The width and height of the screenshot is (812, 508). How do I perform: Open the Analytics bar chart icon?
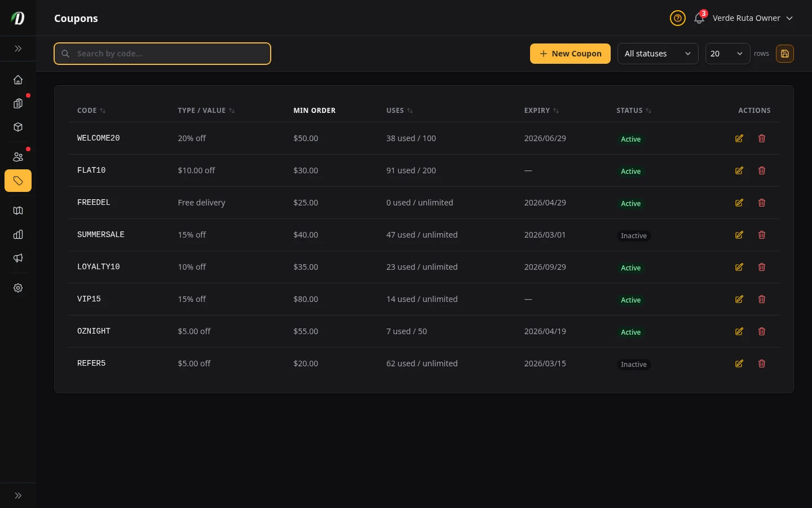coord(18,234)
